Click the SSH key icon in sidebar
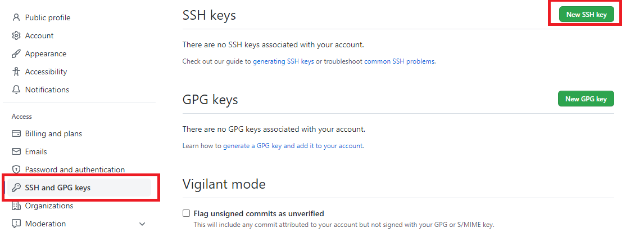The height and width of the screenshot is (232, 644). tap(16, 188)
